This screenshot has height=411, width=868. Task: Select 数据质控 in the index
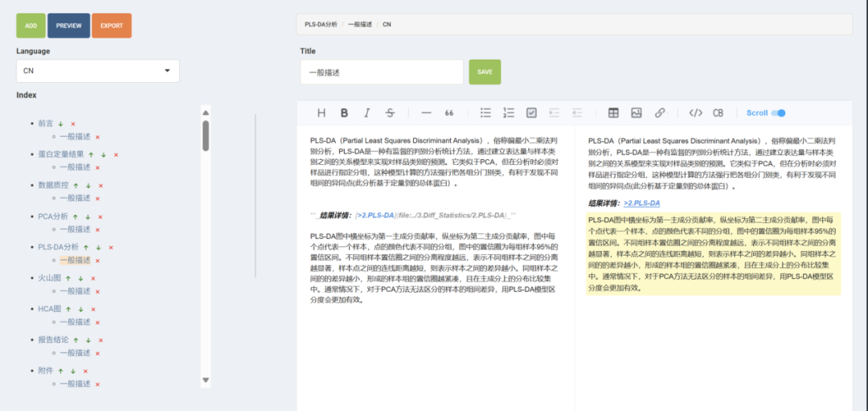[53, 186]
